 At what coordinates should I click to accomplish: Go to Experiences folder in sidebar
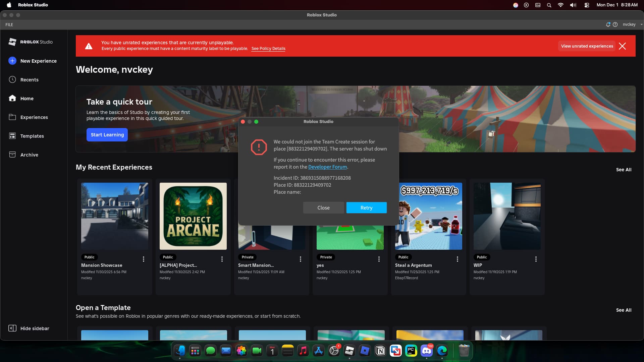[34, 117]
